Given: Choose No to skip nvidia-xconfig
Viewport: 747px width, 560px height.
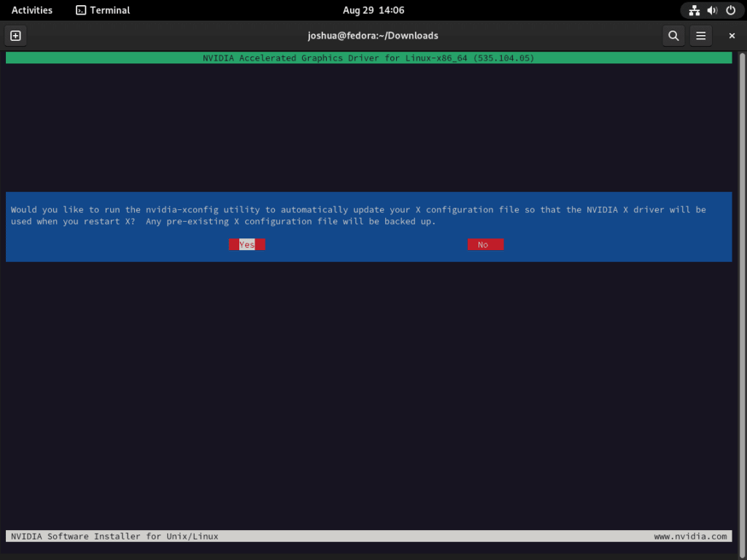Looking at the screenshot, I should pos(485,244).
